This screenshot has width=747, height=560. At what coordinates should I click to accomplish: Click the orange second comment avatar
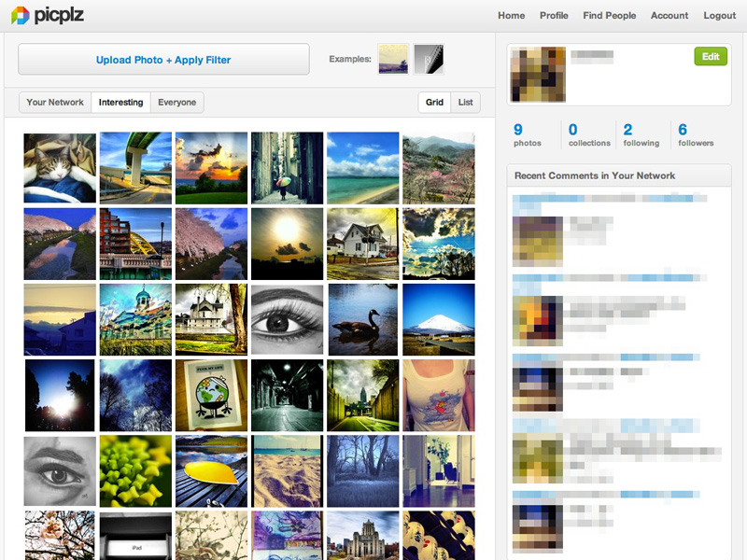pyautogui.click(x=538, y=320)
